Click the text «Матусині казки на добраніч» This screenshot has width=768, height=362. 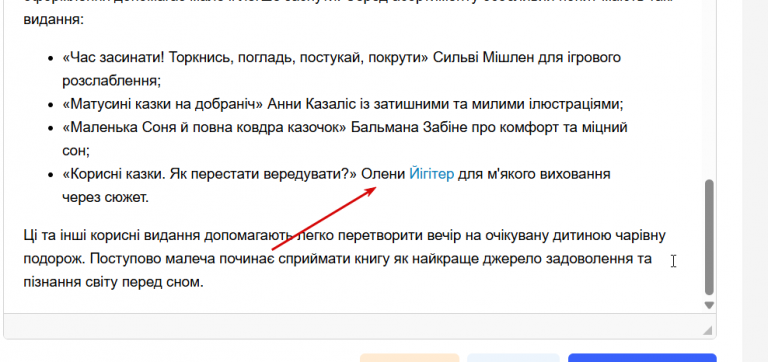click(163, 104)
